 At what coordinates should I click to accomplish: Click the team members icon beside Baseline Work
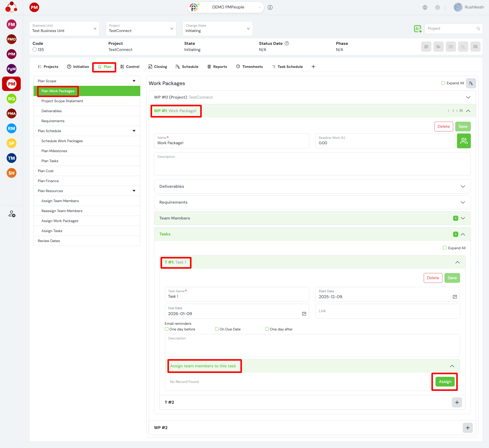pyautogui.click(x=464, y=141)
